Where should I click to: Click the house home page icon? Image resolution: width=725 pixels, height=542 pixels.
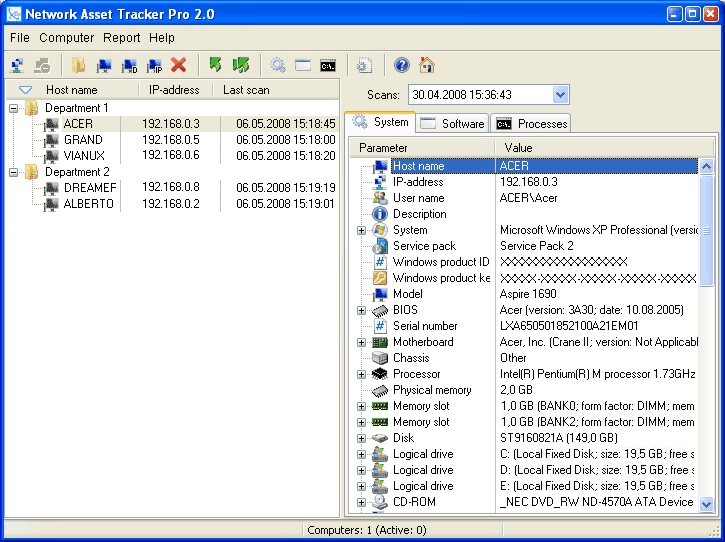point(427,65)
